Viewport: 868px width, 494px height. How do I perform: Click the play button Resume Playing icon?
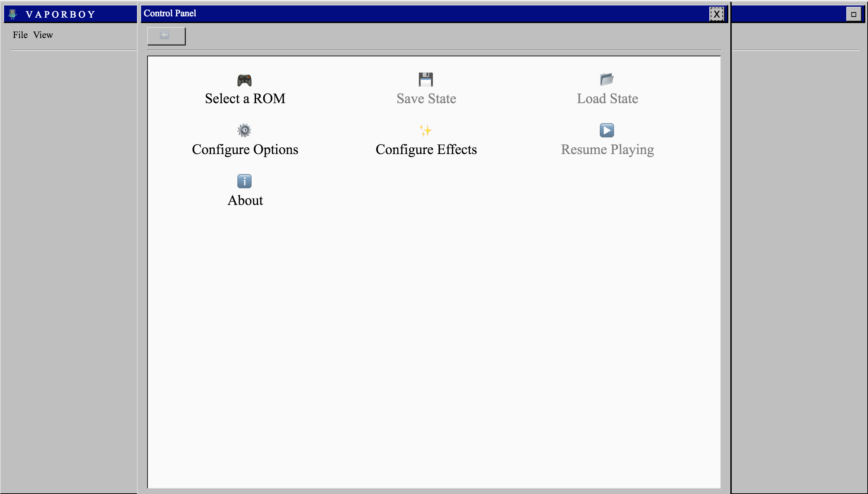pyautogui.click(x=607, y=130)
